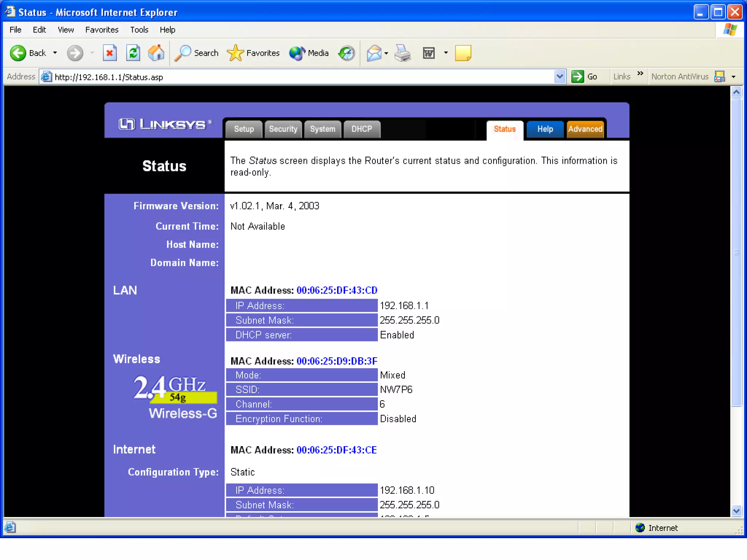Open the History clock icon
Screen dimensions: 747x560
[347, 53]
